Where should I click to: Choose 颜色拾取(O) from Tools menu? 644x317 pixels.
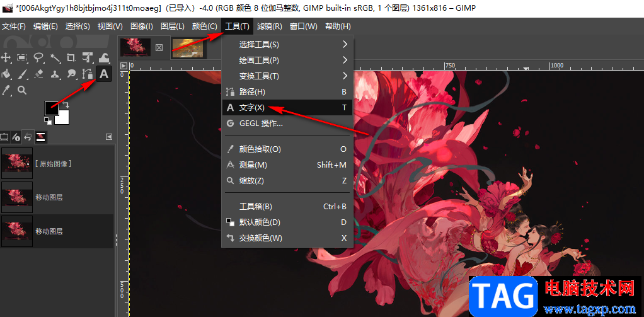(x=287, y=149)
